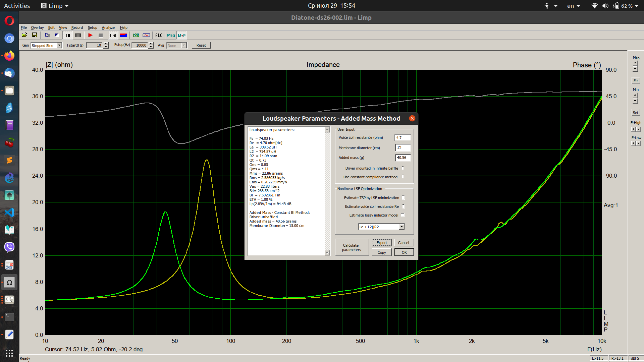Image resolution: width=644 pixels, height=362 pixels.
Task: Click the Fit scale button
Action: (636, 81)
